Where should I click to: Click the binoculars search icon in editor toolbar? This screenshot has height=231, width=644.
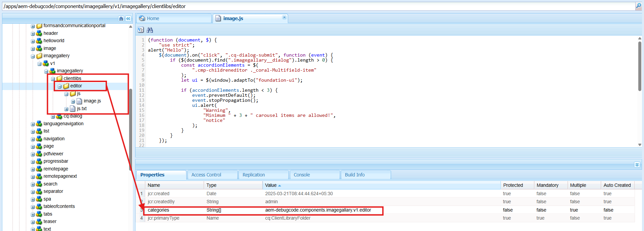(150, 30)
